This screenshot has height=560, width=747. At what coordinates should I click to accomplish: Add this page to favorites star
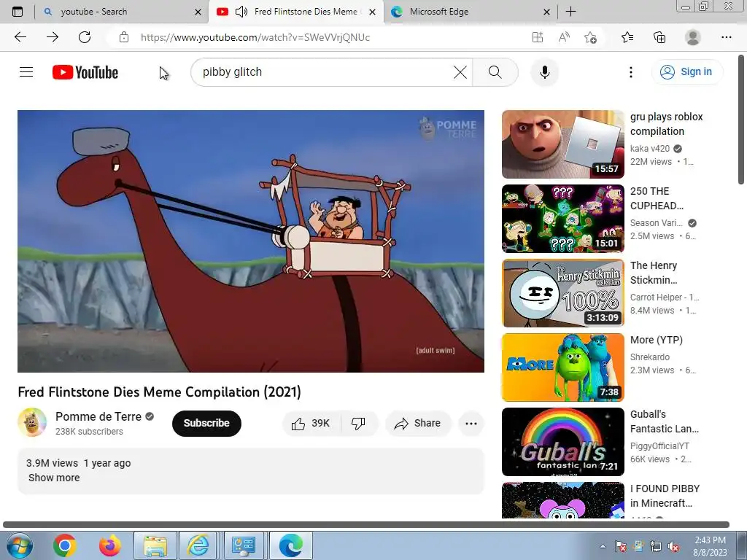click(590, 37)
